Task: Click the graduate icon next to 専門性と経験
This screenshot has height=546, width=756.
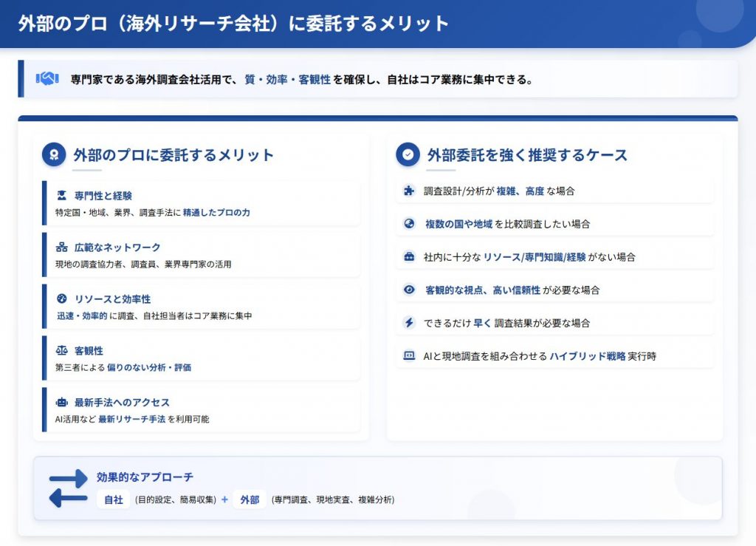Action: click(62, 196)
